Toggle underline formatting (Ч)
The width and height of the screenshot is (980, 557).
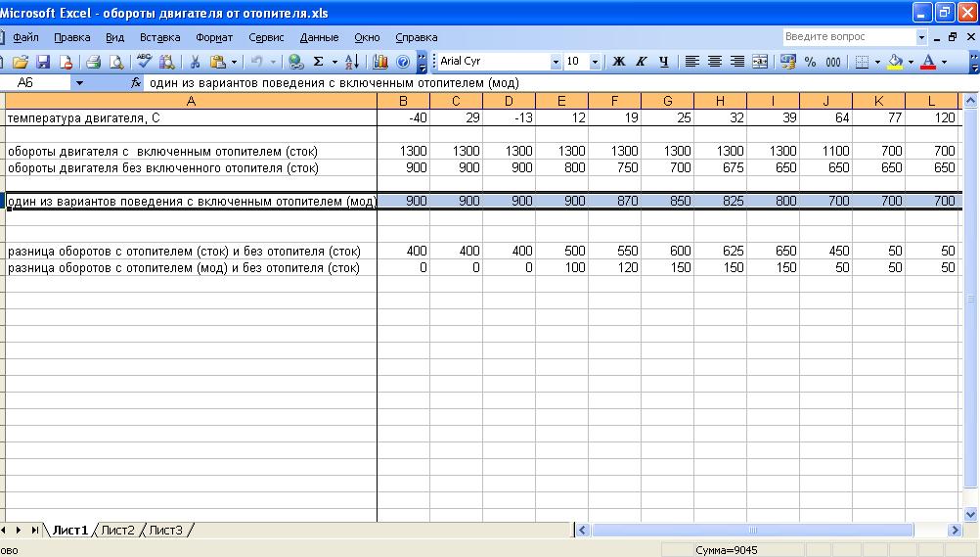(664, 62)
